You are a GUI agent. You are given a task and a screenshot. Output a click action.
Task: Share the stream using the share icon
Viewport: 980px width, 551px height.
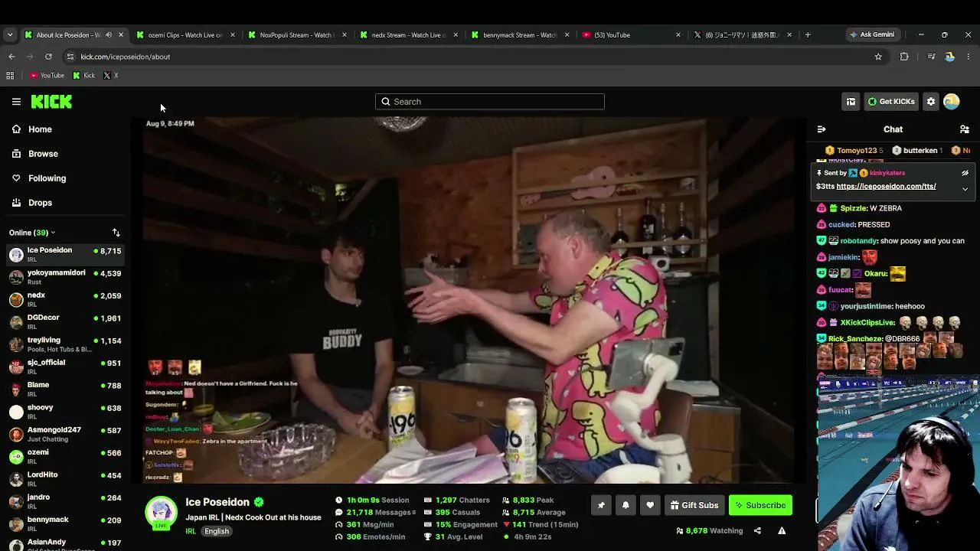(757, 530)
